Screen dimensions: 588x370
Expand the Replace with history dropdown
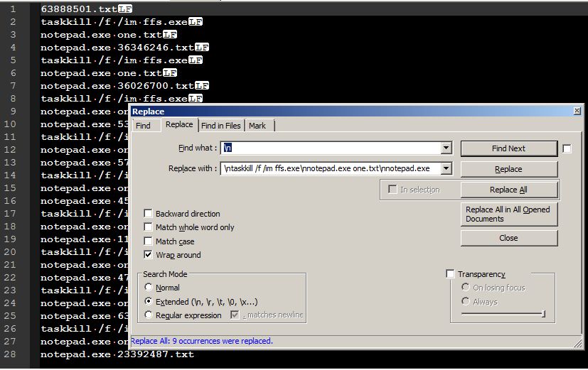click(446, 168)
